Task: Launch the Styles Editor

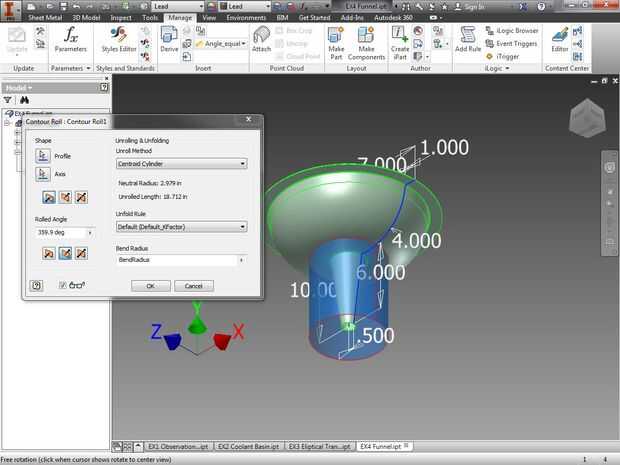Action: 119,39
